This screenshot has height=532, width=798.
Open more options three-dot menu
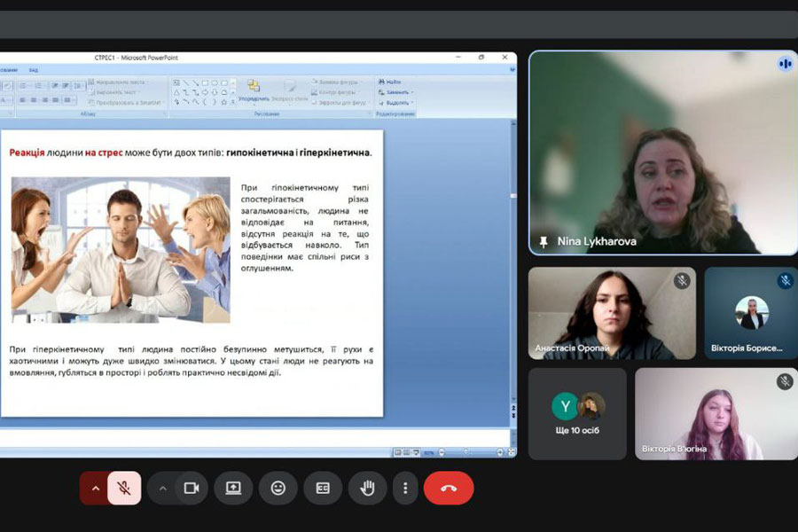[x=405, y=489]
